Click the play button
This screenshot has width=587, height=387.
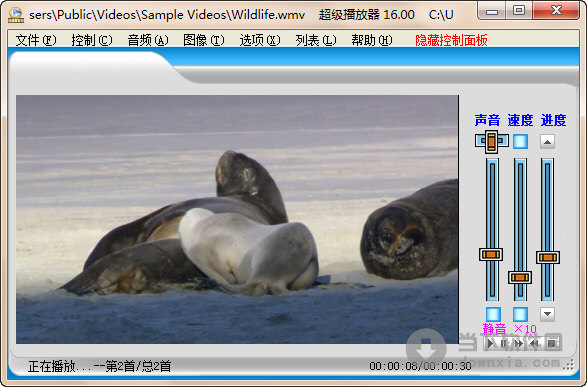pyautogui.click(x=490, y=343)
